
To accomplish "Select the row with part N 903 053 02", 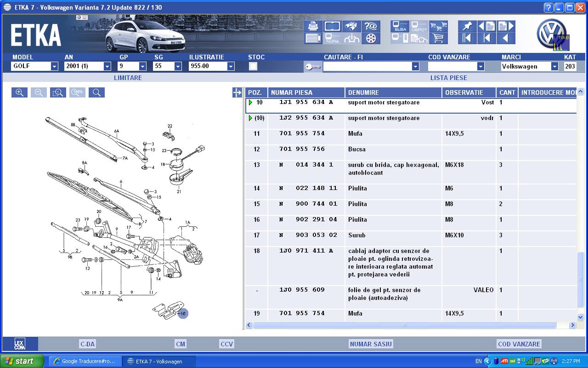I will pyautogui.click(x=411, y=239).
